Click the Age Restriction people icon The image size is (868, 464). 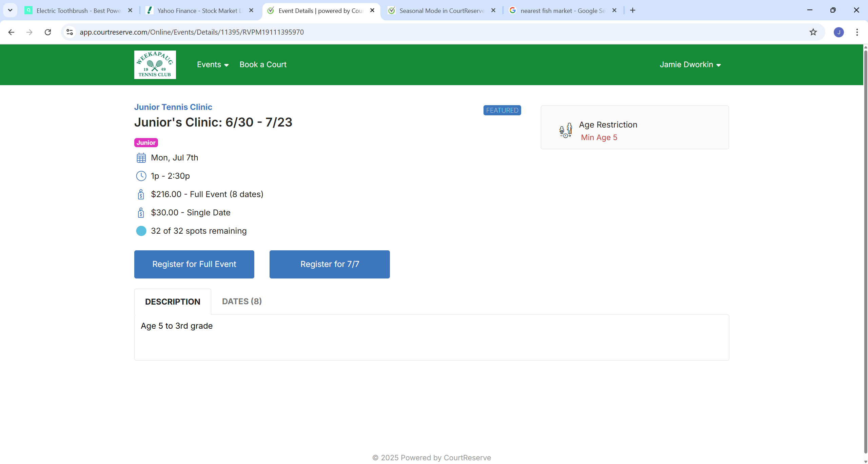pos(566,130)
